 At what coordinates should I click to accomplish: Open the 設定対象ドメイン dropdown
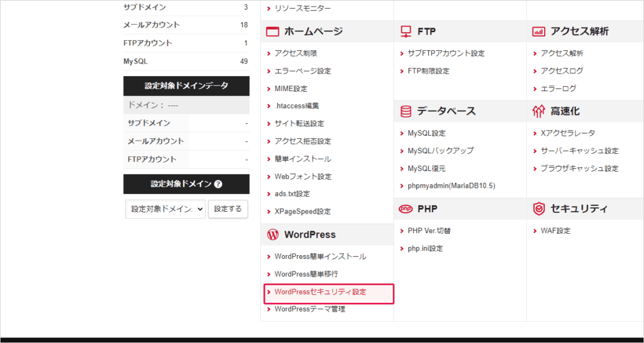165,209
